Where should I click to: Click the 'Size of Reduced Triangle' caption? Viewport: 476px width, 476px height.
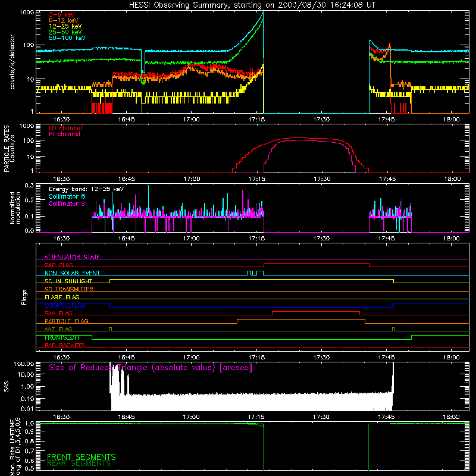pos(151,368)
